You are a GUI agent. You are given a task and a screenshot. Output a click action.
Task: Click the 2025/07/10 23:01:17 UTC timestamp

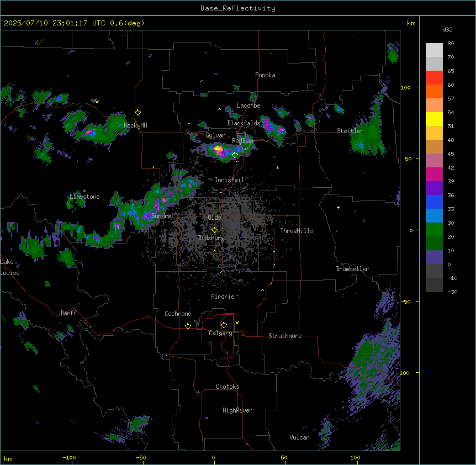click(x=55, y=23)
